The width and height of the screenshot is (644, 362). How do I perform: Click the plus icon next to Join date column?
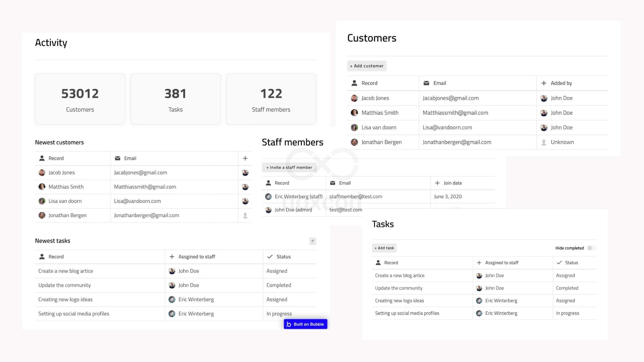point(437,183)
